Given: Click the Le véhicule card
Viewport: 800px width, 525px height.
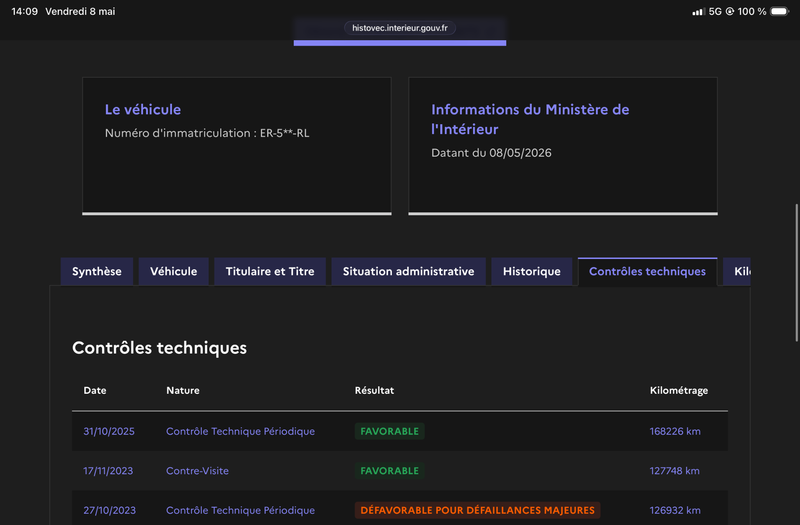Looking at the screenshot, I should click(237, 146).
